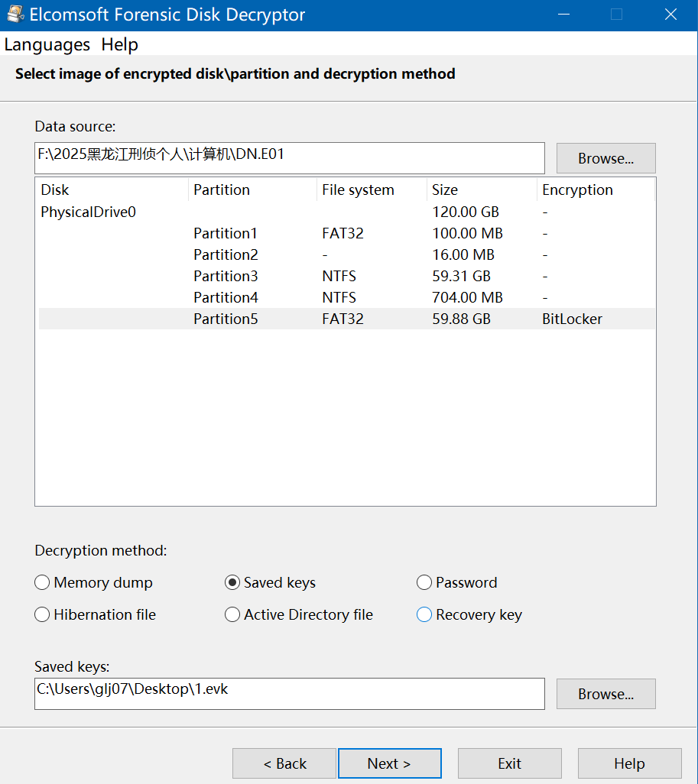Screen dimensions: 698x784
Task: Click the Saved keys path field
Action: point(289,693)
